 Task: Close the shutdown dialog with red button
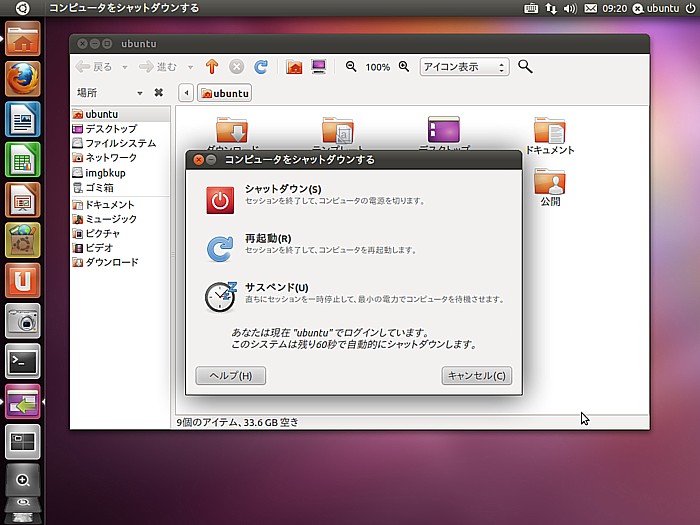[x=199, y=160]
